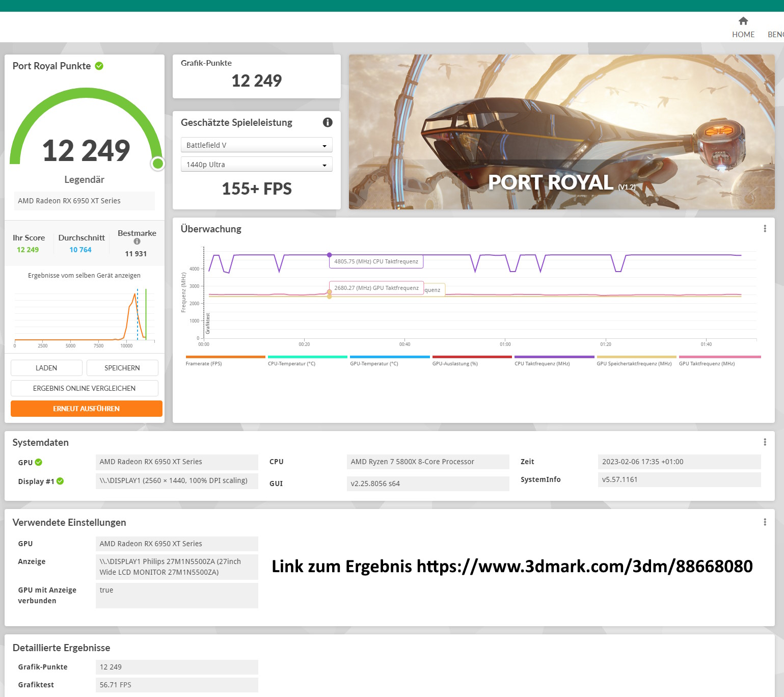784x697 pixels.
Task: Click the GPU mit Anzeige verbunden value true
Action: (x=177, y=595)
